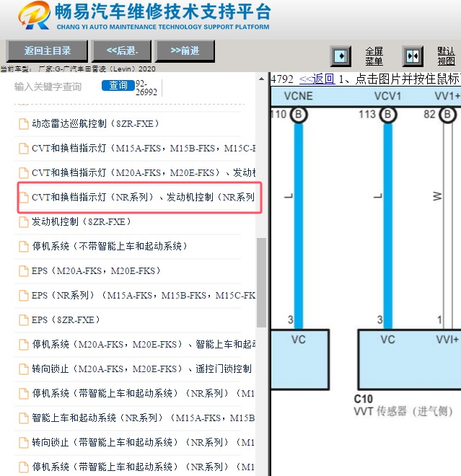This screenshot has height=476, width=461.
Task: Click the VCNE terminal label in diagram
Action: tap(298, 96)
